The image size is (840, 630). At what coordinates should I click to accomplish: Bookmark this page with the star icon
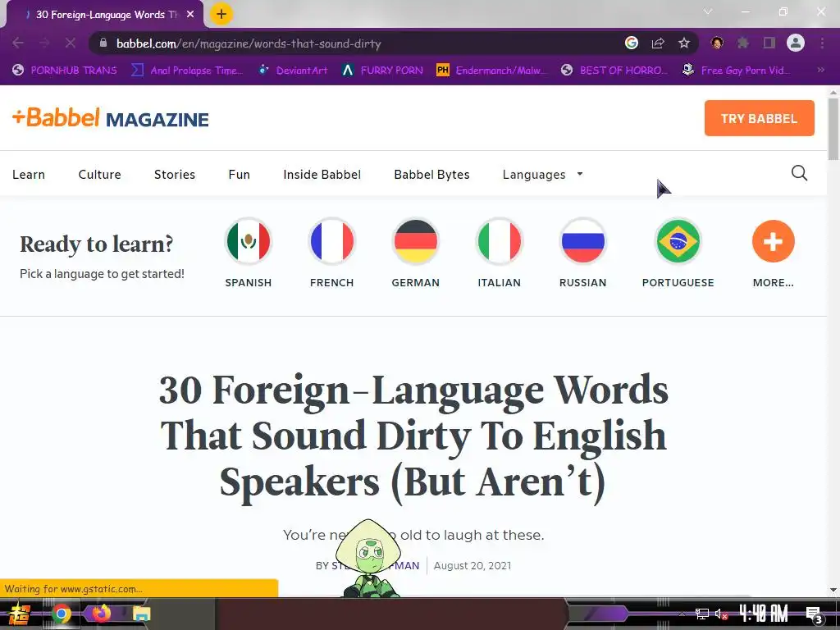point(683,43)
